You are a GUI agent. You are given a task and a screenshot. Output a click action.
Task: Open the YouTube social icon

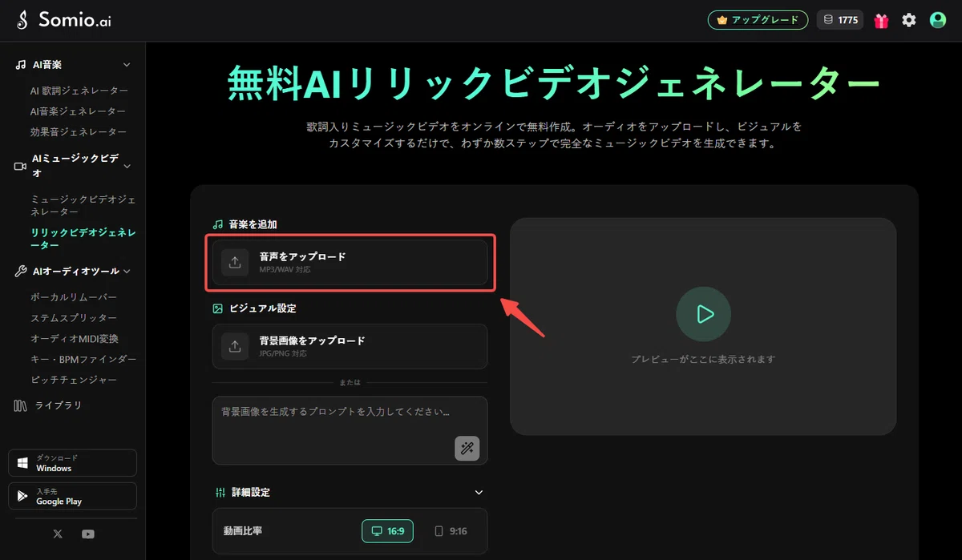point(87,534)
